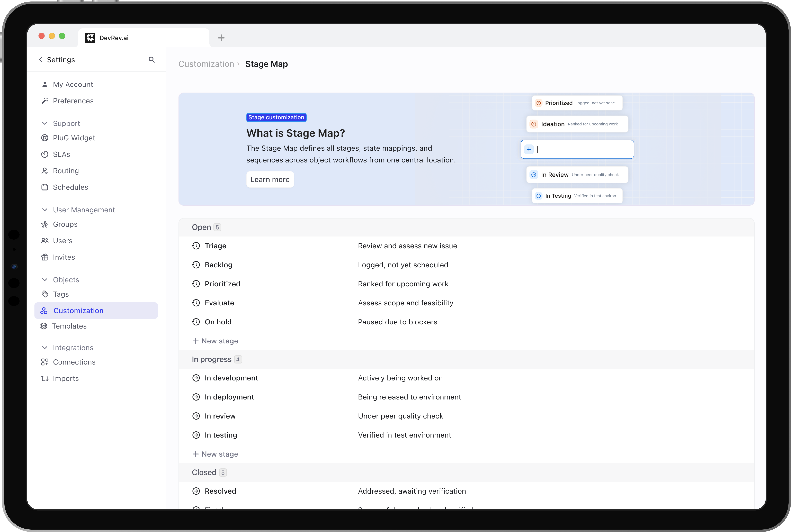Viewport: 791px width, 532px height.
Task: Collapse the Integrations section
Action: [44, 347]
